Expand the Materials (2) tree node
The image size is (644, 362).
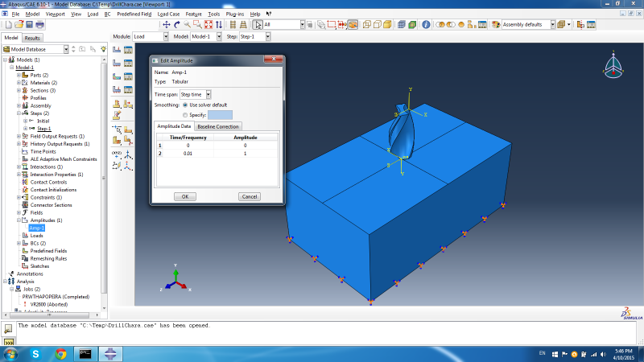pyautogui.click(x=19, y=83)
